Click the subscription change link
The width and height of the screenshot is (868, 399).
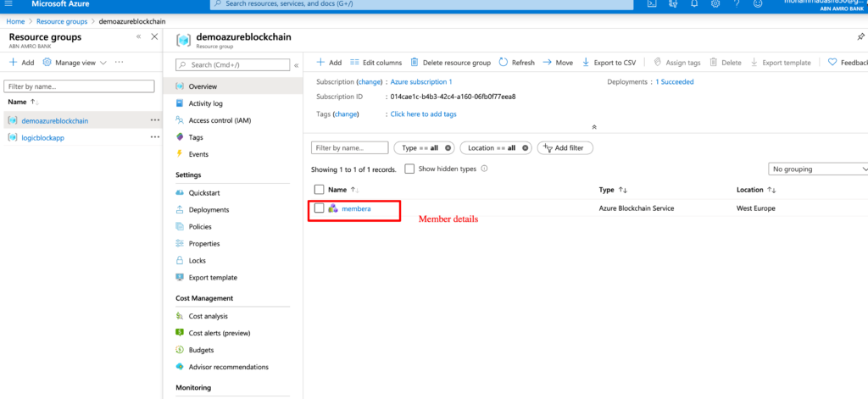[x=370, y=82]
